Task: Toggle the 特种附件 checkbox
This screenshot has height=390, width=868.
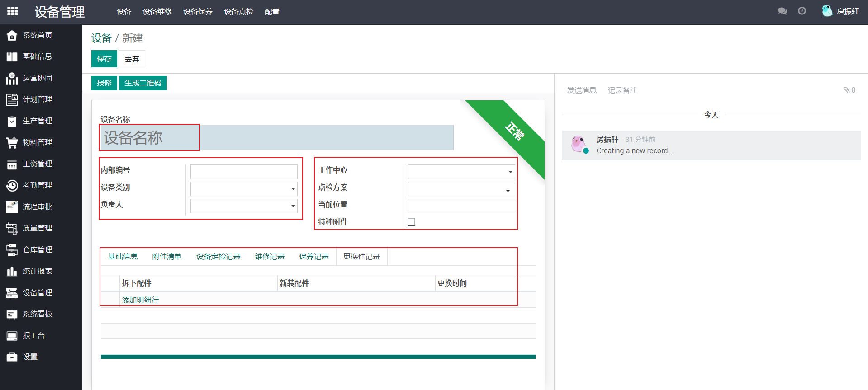Action: tap(411, 222)
